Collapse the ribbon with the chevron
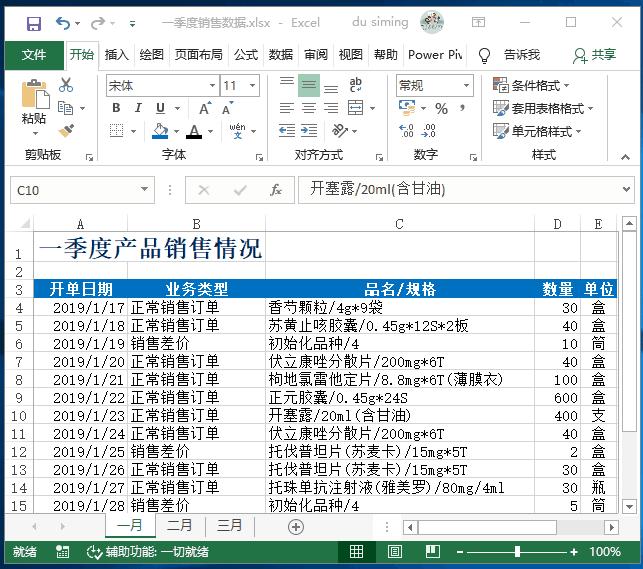Viewport: 643px width, 569px height. coord(625,157)
